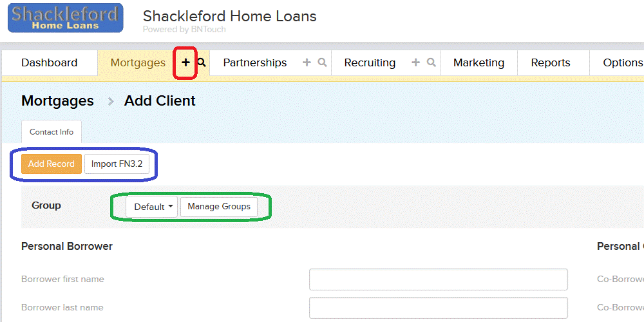The image size is (644, 322).
Task: Click the plus icon beside Recruiting
Action: pos(415,62)
